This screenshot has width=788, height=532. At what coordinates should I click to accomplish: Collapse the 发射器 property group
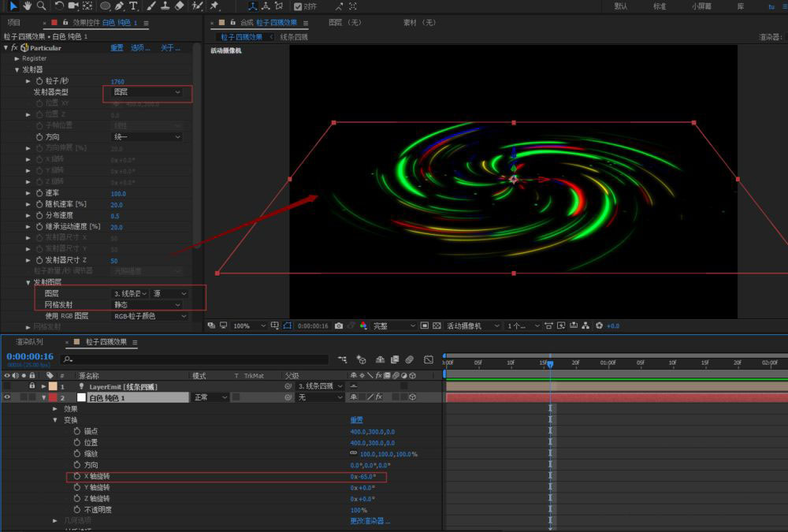coord(17,70)
